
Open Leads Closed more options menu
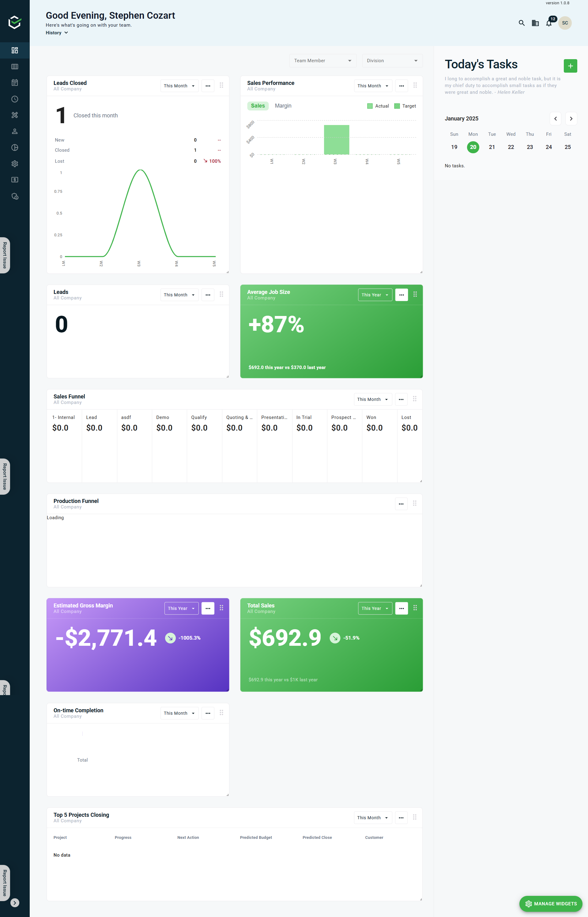pos(208,86)
